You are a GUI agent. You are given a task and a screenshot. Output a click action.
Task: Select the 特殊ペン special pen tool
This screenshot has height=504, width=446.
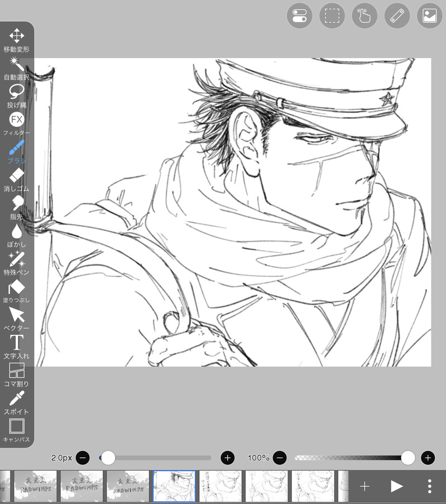16,263
